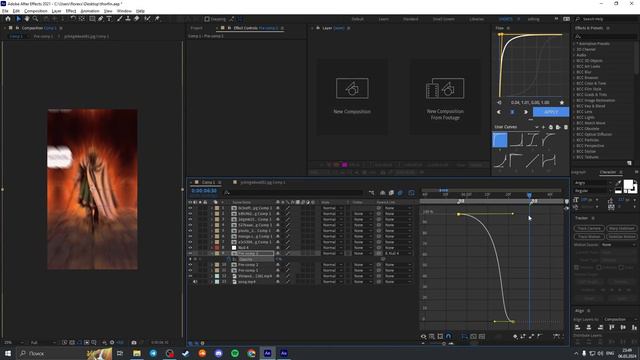Open the Spotify taskbar icon
Screen dimensions: 640x360
pyautogui.click(x=235, y=353)
